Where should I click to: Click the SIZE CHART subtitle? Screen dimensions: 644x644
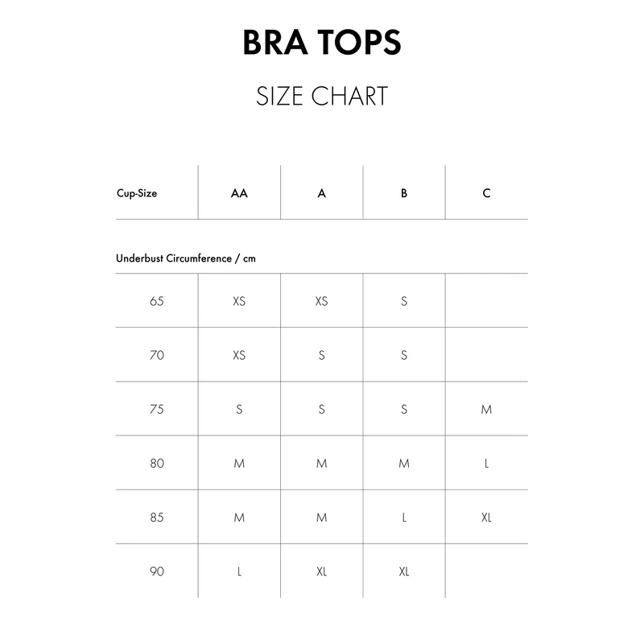point(322,96)
